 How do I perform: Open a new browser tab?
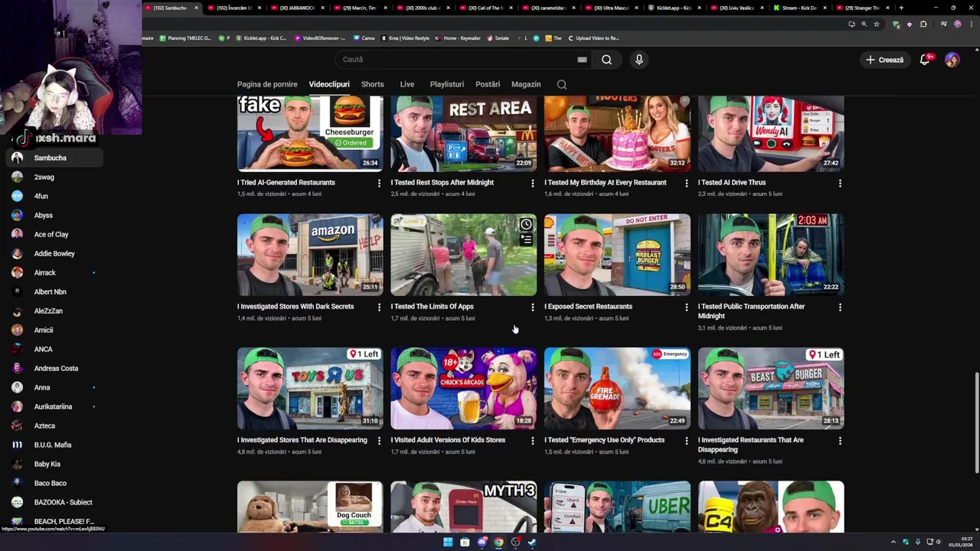tap(901, 8)
